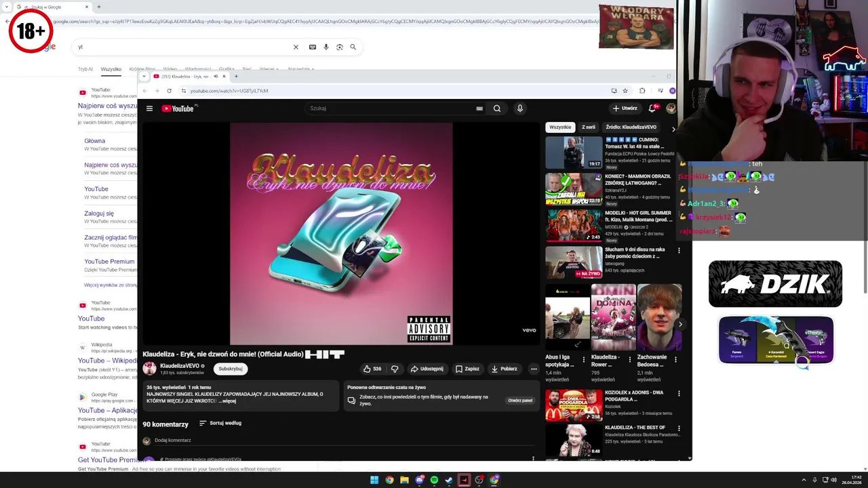Open the YouTube Premium Google result link

coord(109,262)
